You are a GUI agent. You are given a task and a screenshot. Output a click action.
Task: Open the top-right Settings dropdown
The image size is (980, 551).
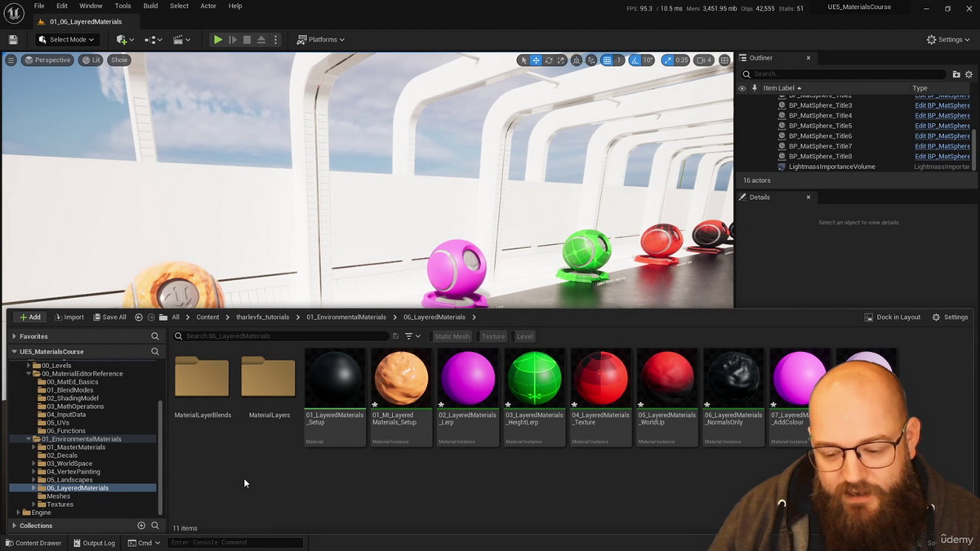coord(950,39)
